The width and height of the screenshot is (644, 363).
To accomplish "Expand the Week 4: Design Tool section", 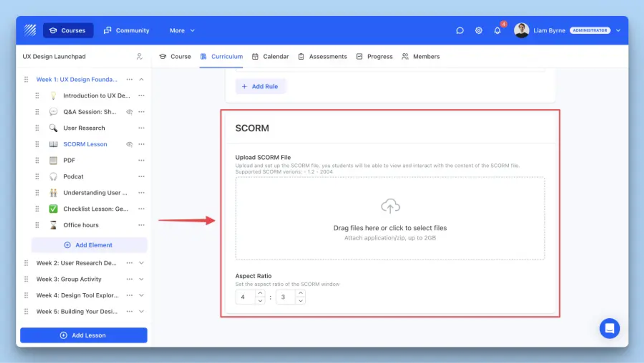I will pos(141,295).
